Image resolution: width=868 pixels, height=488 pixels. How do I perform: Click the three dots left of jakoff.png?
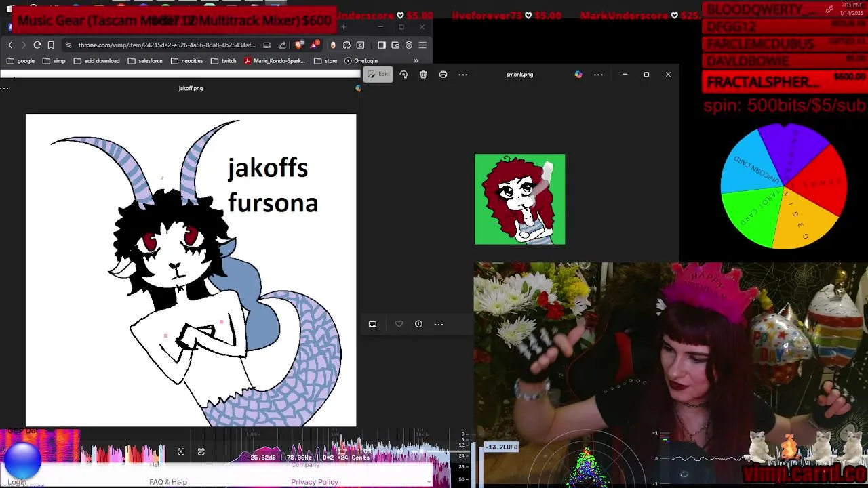tap(4, 88)
